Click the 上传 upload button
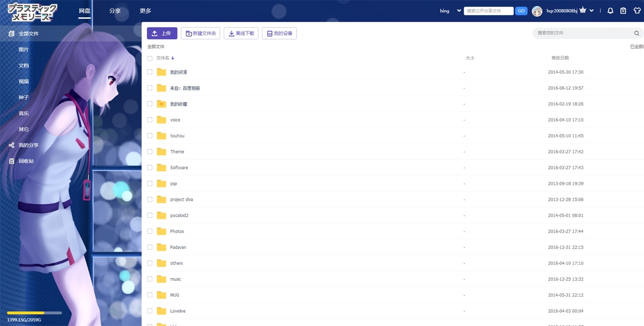Screen dimensions: 644x326 (162, 33)
